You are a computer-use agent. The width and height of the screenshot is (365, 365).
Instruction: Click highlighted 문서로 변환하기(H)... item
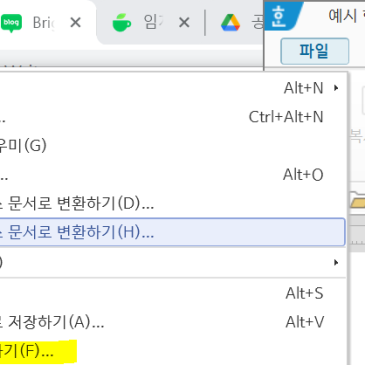click(x=173, y=232)
